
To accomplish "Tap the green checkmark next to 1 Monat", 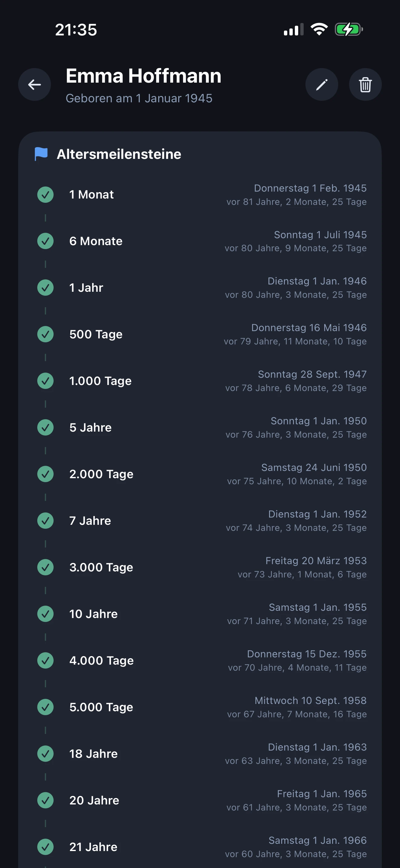I will click(45, 195).
